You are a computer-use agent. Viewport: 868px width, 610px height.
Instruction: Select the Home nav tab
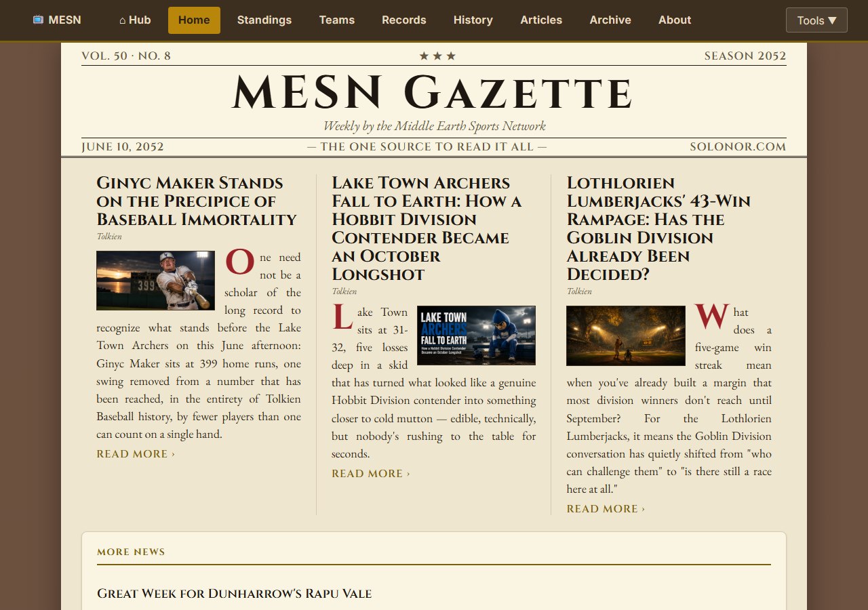194,20
